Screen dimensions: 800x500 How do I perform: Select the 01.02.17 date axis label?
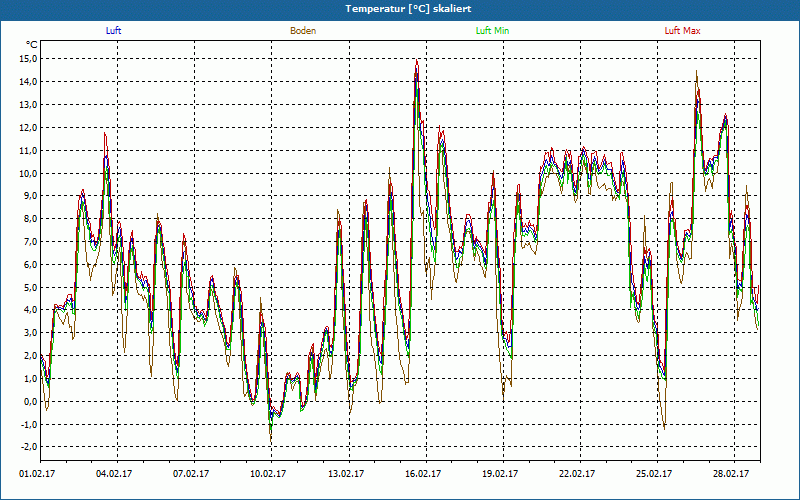click(37, 475)
